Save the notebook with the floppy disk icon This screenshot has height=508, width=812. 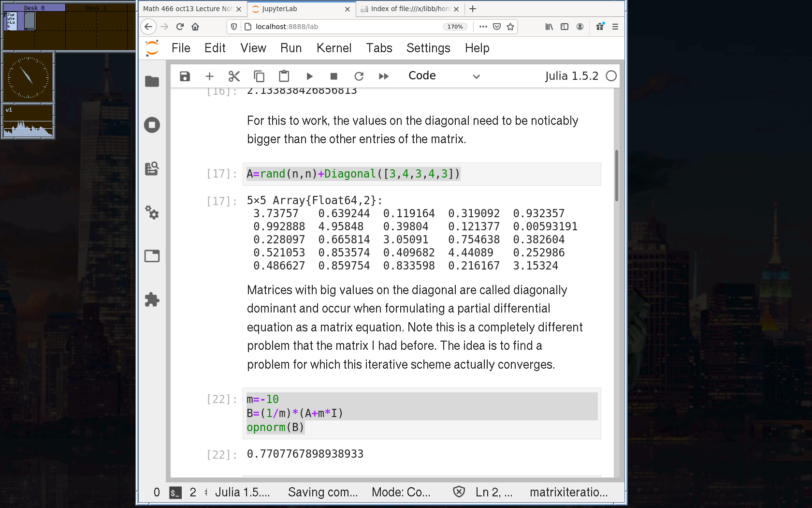tap(185, 76)
